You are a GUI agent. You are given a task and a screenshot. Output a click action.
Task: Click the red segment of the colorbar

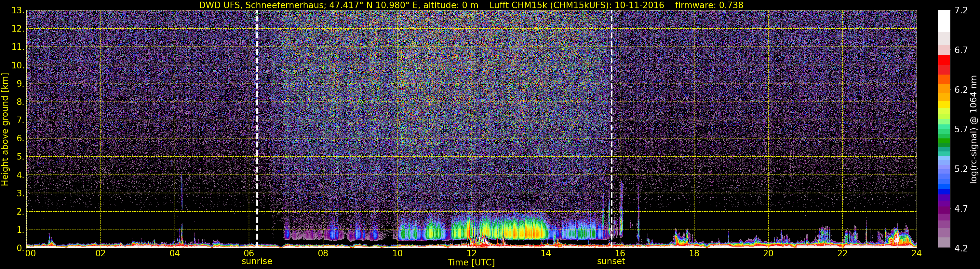[x=944, y=65]
